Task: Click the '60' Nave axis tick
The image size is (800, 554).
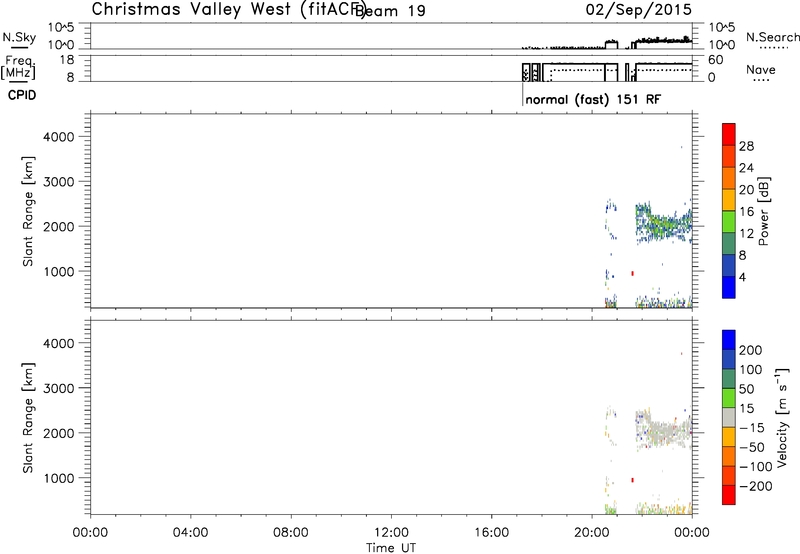Action: (716, 60)
